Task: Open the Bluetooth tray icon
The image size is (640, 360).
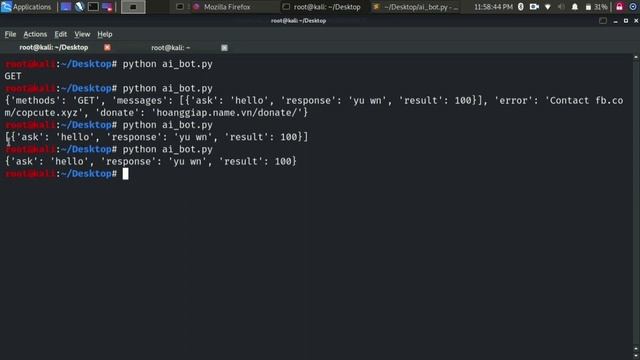Action: click(521, 7)
